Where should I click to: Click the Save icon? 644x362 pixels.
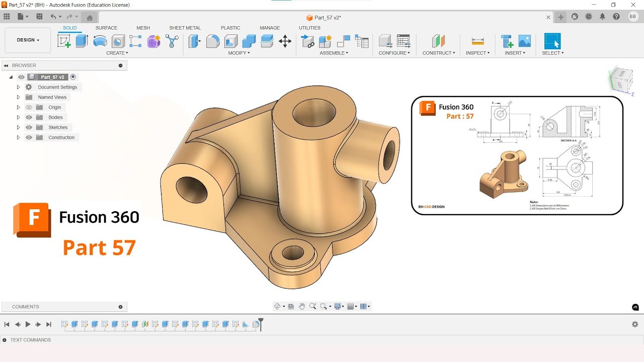click(x=39, y=17)
